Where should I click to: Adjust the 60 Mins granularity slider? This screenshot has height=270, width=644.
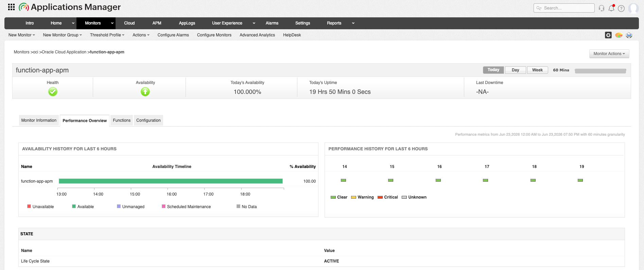[601, 71]
